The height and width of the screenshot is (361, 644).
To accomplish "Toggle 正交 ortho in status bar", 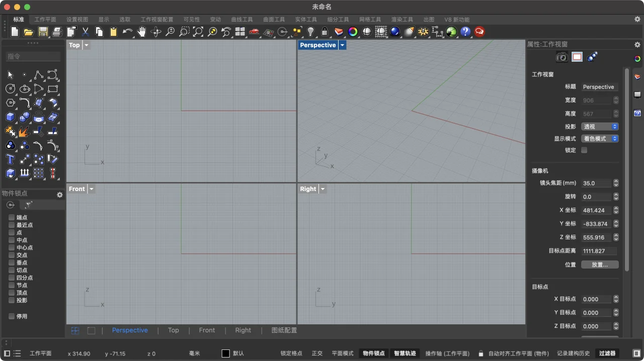I will pos(317,353).
